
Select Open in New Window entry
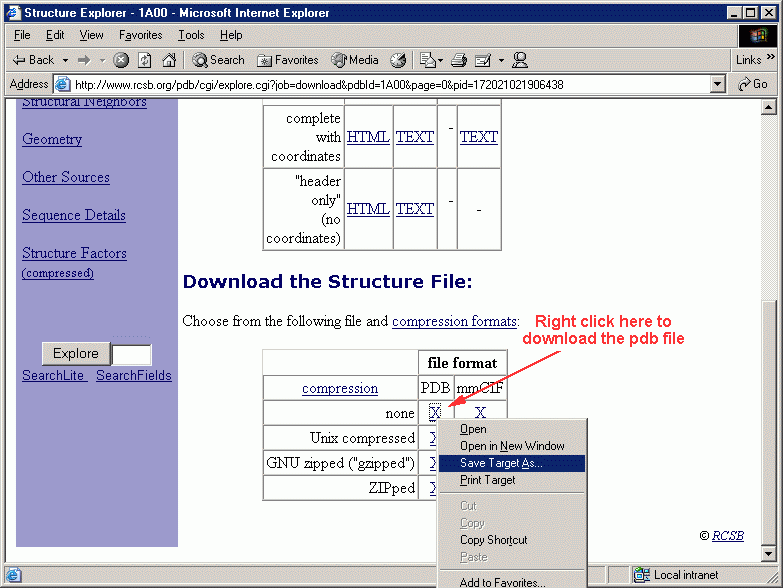click(511, 446)
